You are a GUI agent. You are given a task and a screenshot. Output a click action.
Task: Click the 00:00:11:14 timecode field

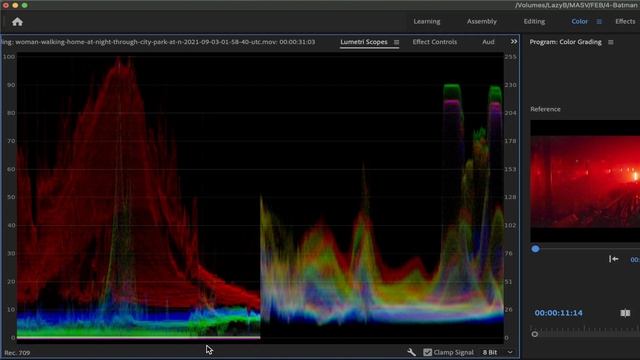pos(558,313)
